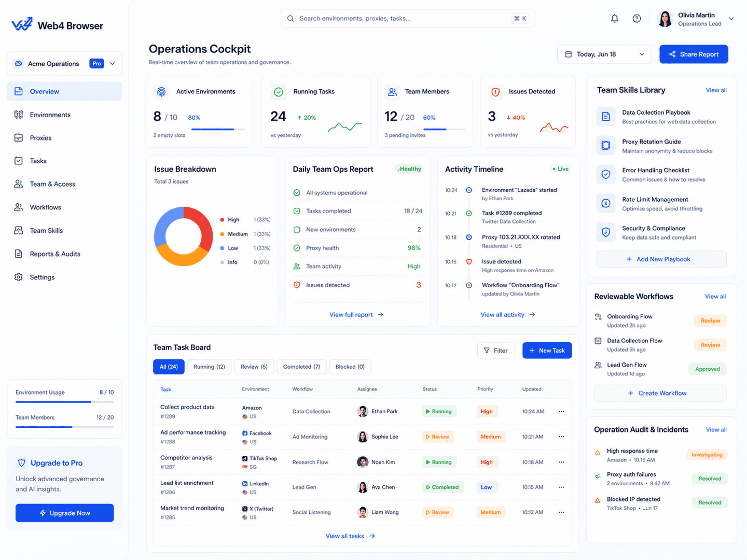Click View all in Reviewable Workflows
This screenshot has height=560, width=747.
pos(715,297)
